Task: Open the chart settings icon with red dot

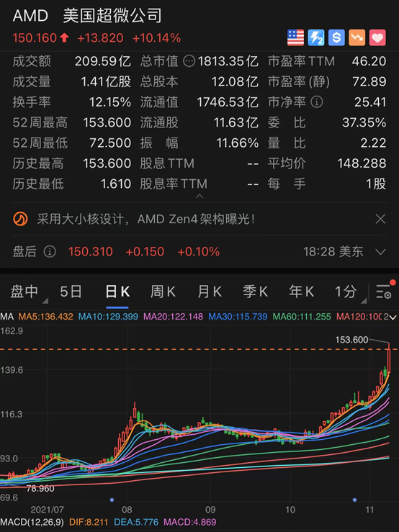Action: tap(385, 291)
